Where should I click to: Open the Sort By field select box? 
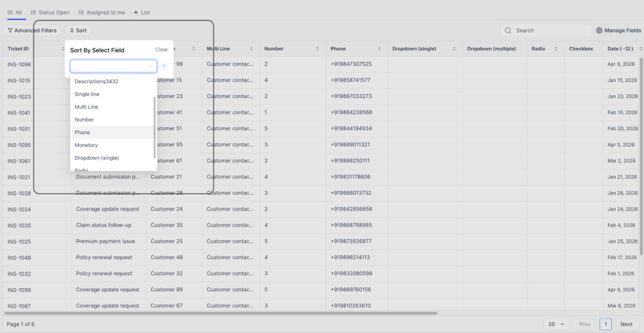(113, 66)
